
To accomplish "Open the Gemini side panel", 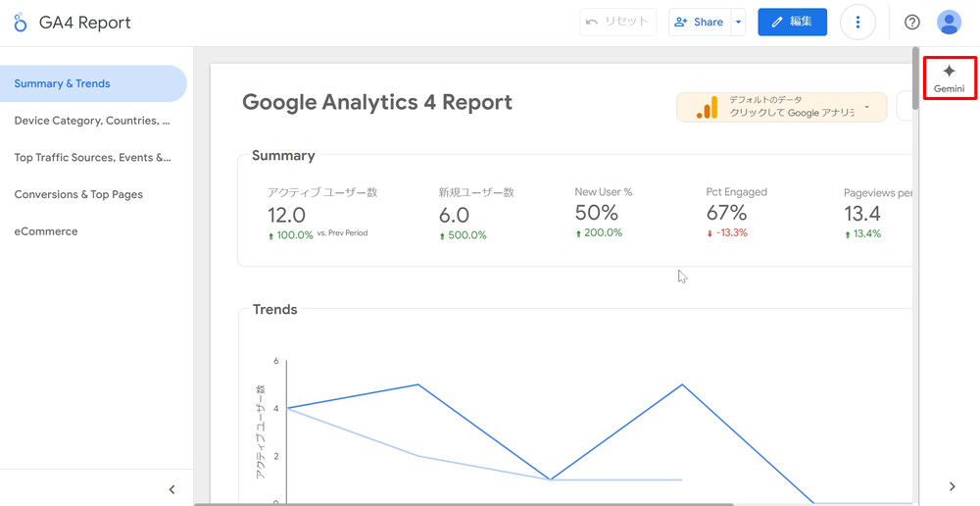I will point(949,77).
